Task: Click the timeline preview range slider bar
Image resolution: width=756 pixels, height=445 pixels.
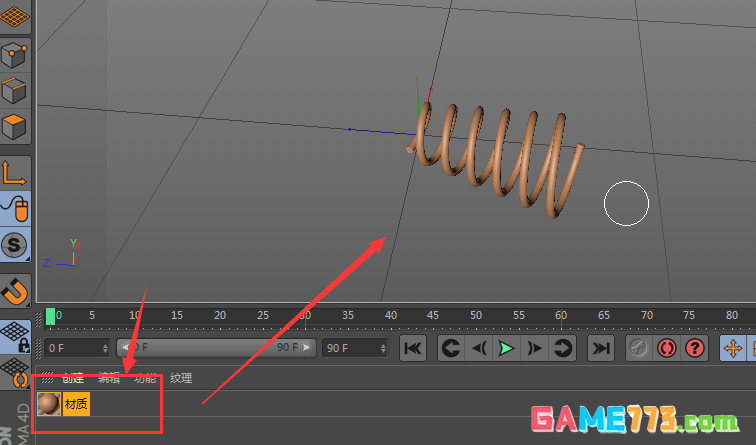Action: 215,348
